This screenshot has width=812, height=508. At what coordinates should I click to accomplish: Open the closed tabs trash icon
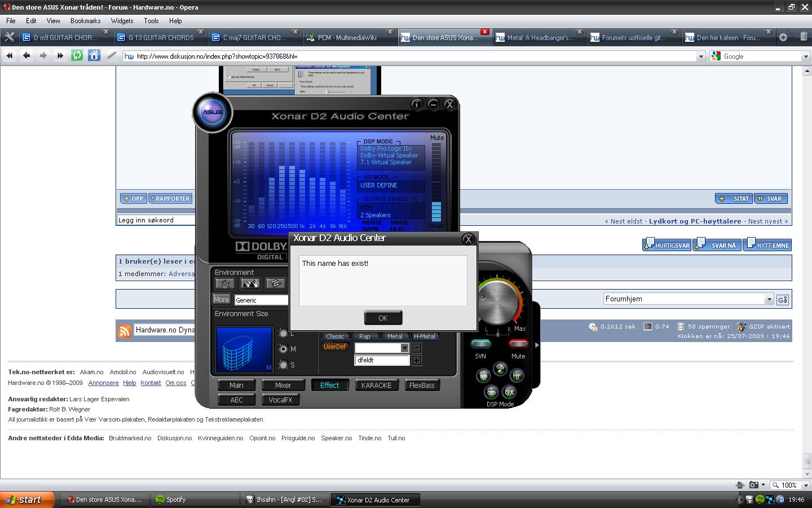tap(804, 37)
